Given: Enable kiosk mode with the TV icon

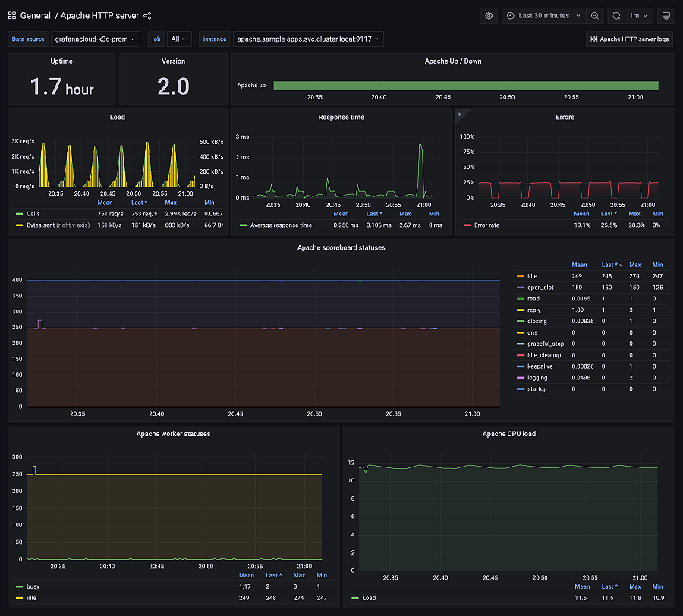Looking at the screenshot, I should [x=667, y=16].
